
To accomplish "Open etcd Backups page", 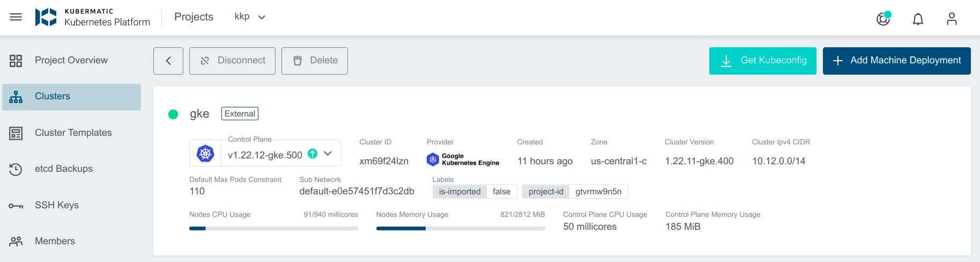I will coord(63,169).
